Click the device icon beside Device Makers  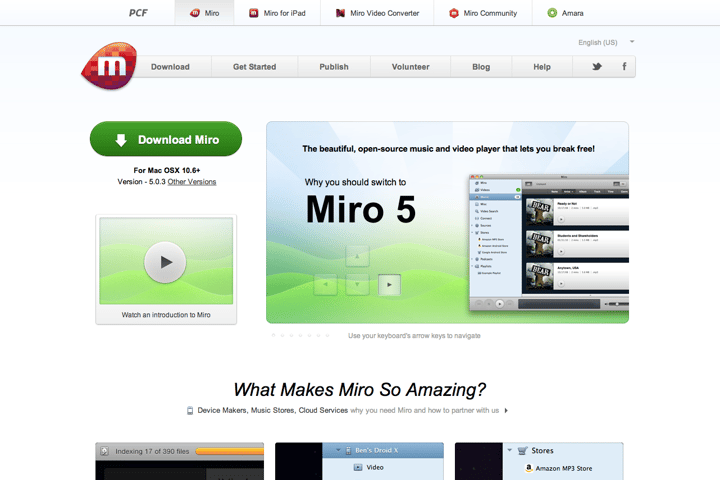click(190, 411)
